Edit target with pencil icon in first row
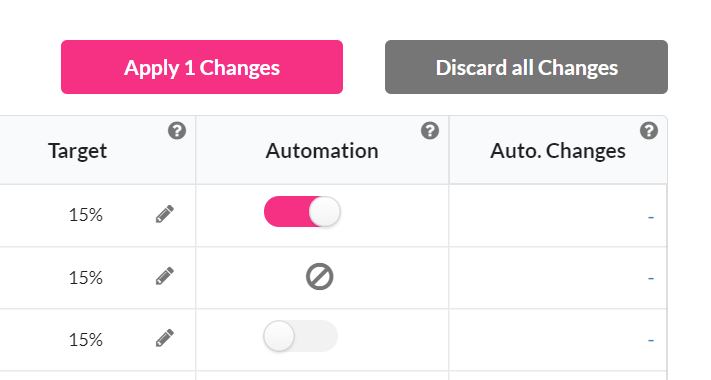Screen dimensions: 711x380 pyautogui.click(x=165, y=214)
